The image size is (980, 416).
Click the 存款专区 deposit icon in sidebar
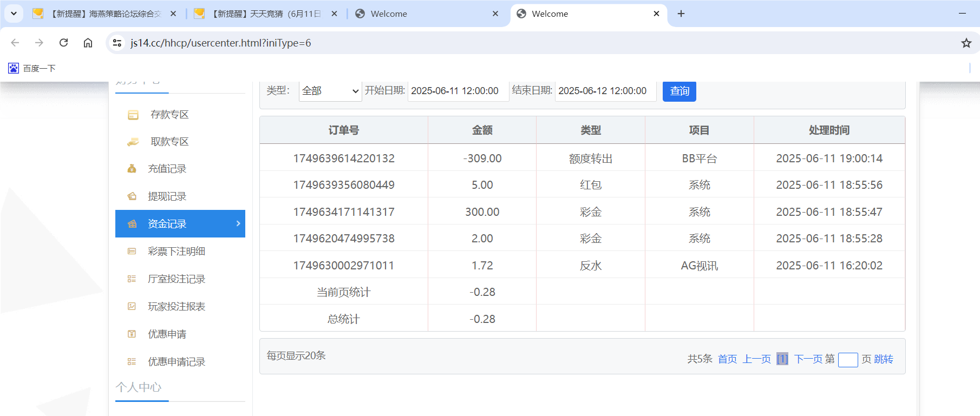[x=133, y=115]
